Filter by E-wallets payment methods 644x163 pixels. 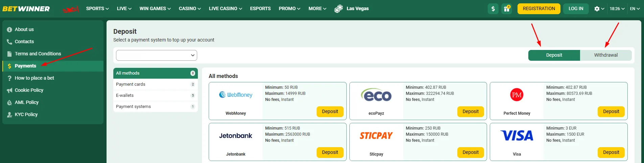click(x=155, y=96)
